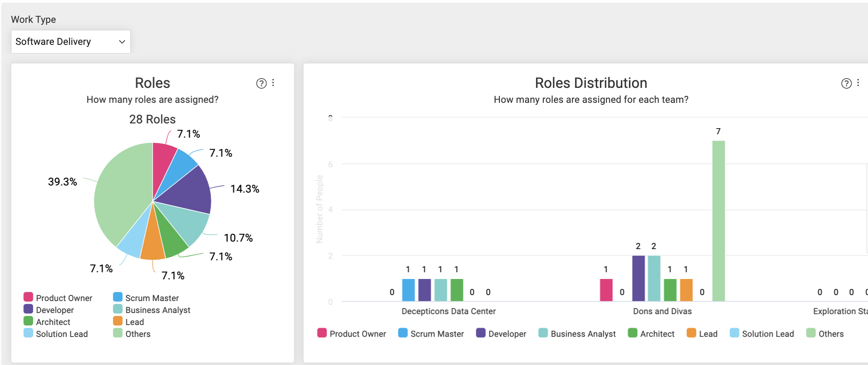Click Developer bar for Dons and Divas
The image size is (868, 365).
pos(639,278)
